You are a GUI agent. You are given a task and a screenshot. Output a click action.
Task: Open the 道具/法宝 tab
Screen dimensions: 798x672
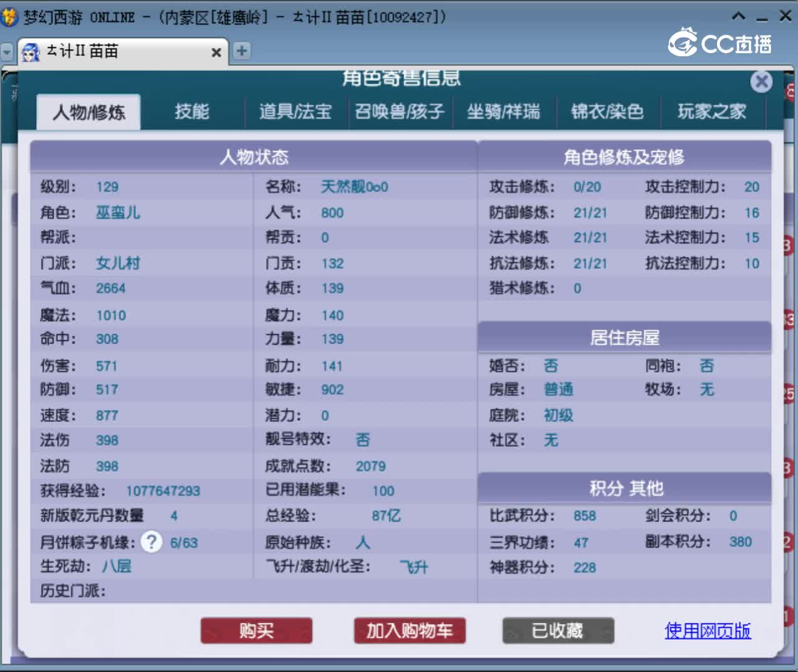[x=296, y=112]
